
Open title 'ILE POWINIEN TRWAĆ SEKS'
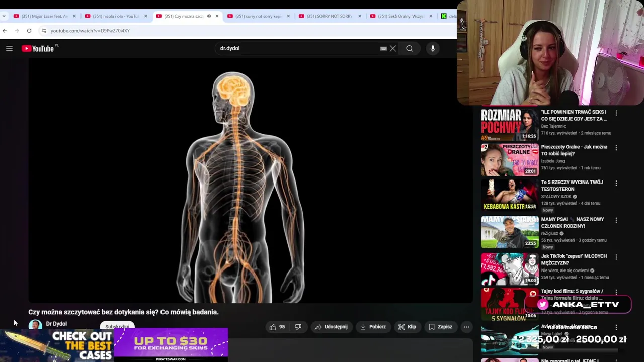click(x=574, y=115)
